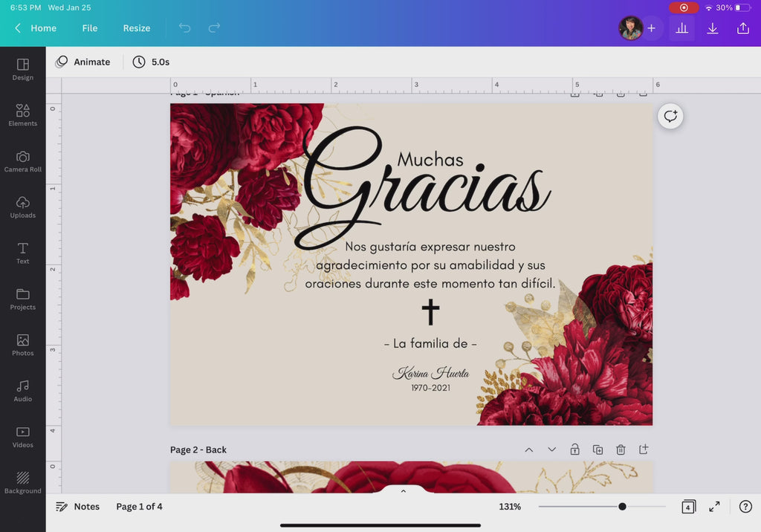
Task: Open the Projects folder panel
Action: [x=23, y=299]
